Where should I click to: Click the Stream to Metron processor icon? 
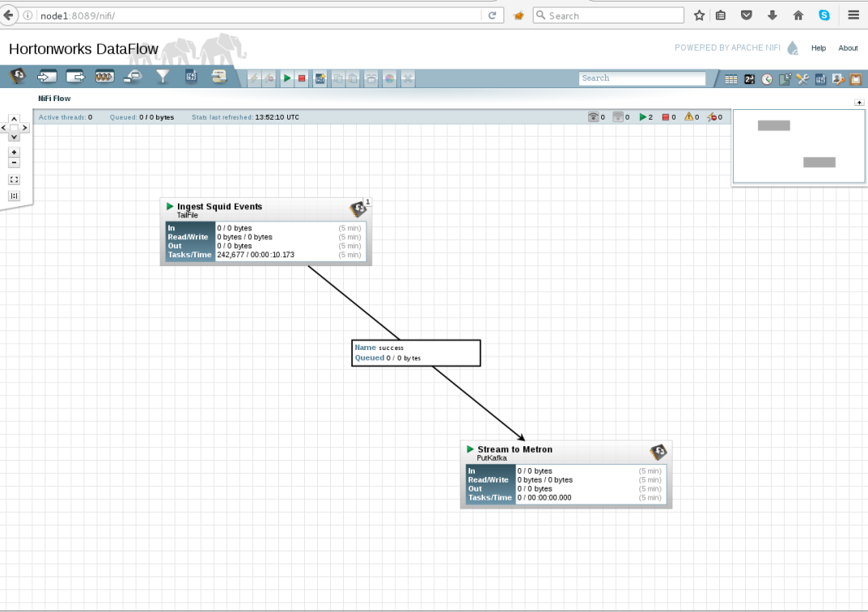point(658,452)
